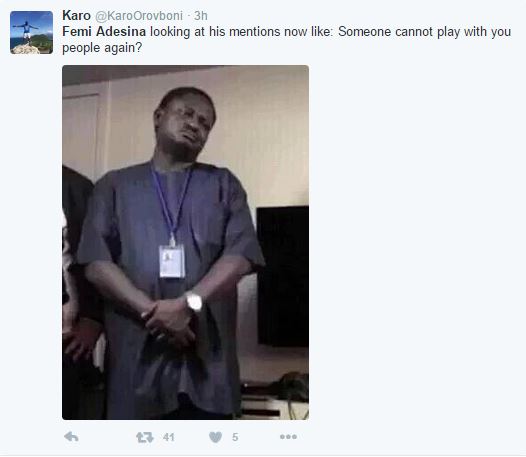
Task: Reply to Karo's tweet with arrow icon
Action: point(71,437)
